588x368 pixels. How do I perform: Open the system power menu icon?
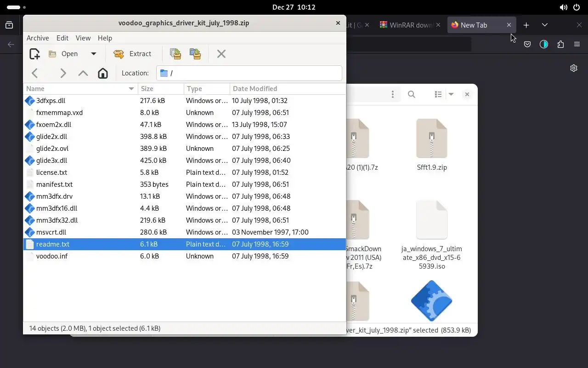(577, 7)
